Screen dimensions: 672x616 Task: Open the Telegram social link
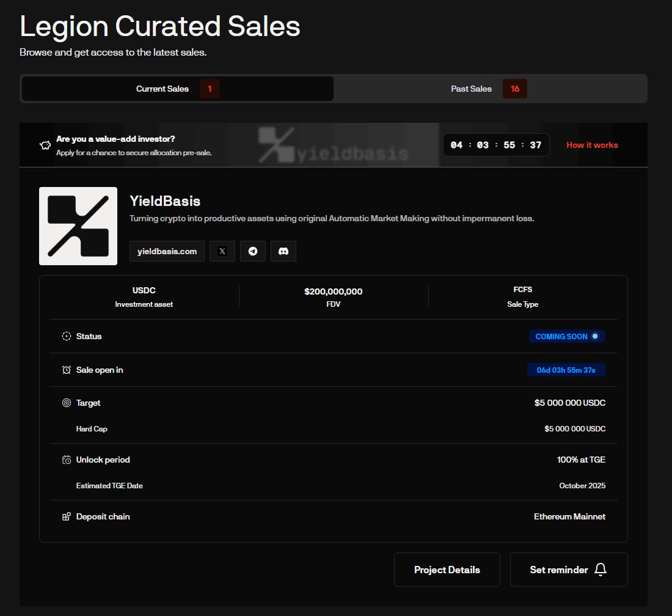[x=253, y=251]
